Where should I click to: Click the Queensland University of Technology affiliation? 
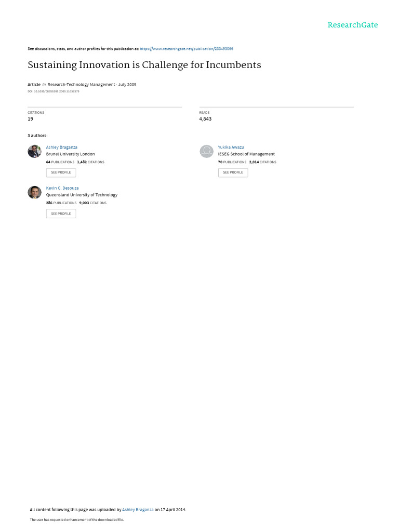point(82,195)
